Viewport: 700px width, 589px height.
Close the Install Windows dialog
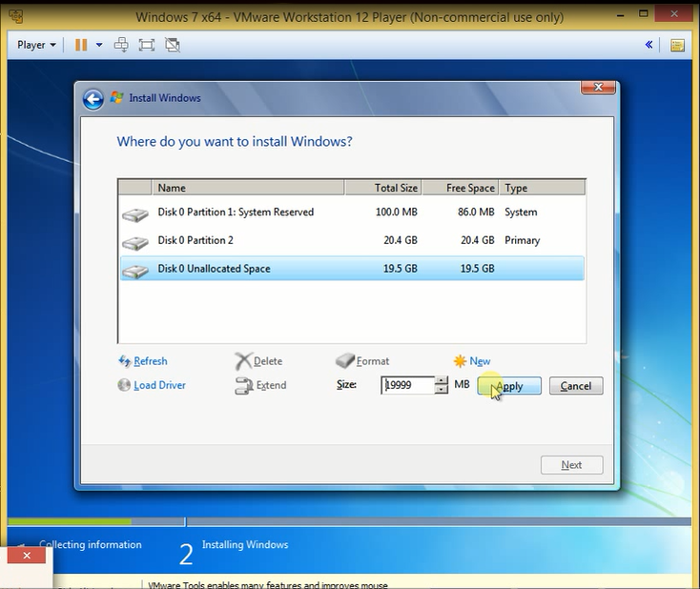[x=598, y=87]
